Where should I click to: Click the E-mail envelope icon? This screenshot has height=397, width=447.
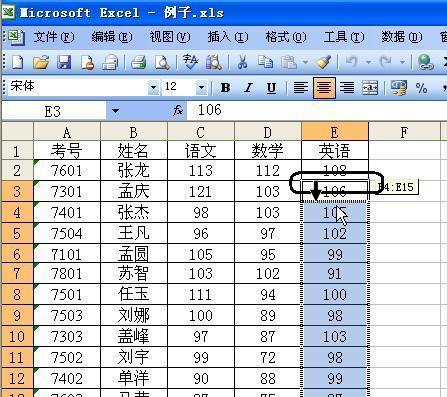(x=110, y=62)
